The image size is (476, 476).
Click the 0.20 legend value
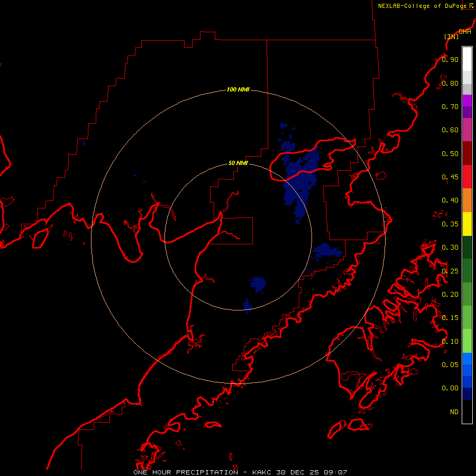coord(450,295)
